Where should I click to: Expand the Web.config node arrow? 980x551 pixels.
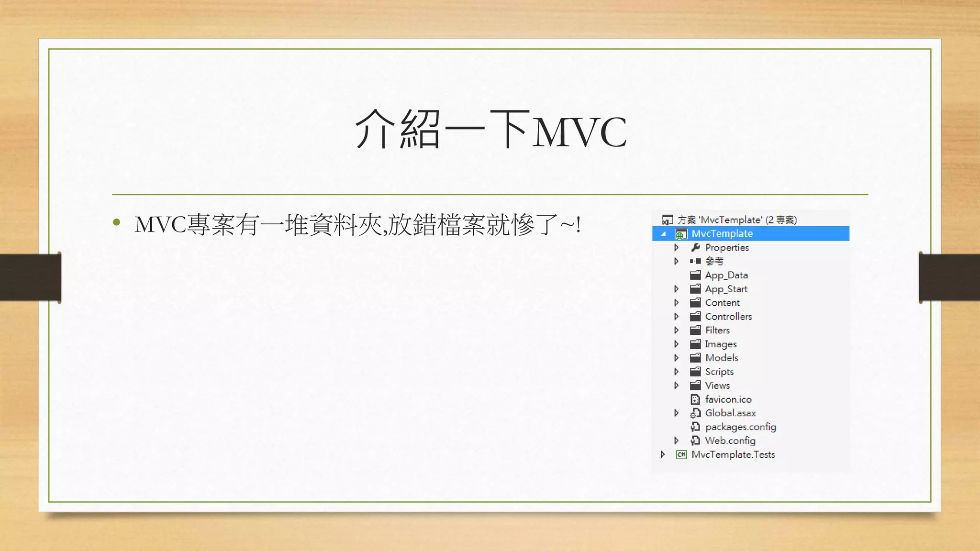click(x=676, y=441)
